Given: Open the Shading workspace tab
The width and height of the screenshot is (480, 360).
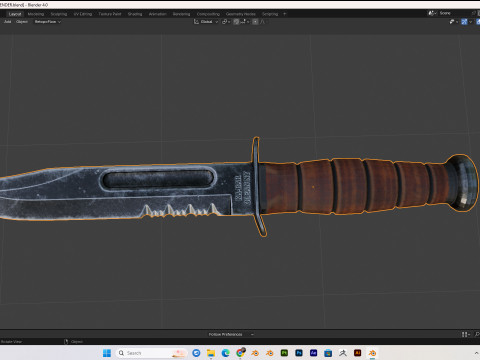Looking at the screenshot, I should click(135, 14).
